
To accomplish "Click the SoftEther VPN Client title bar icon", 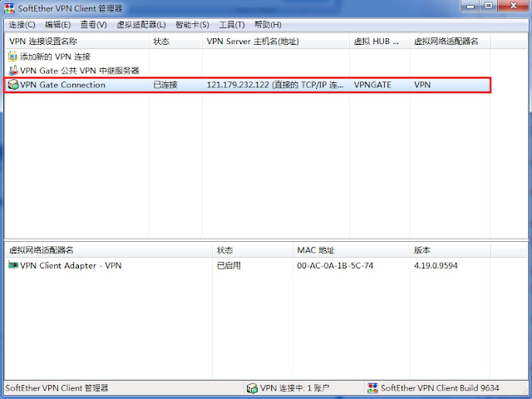I will pos(9,8).
